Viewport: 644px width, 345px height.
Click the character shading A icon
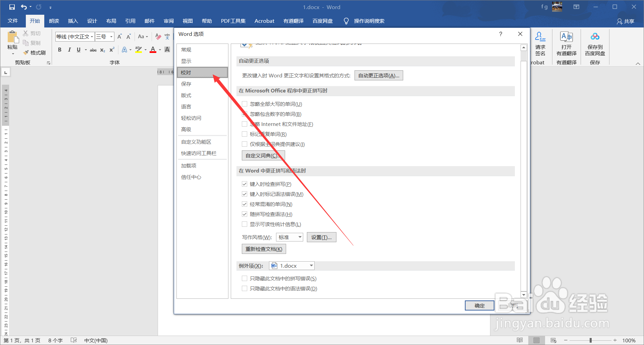(x=167, y=50)
